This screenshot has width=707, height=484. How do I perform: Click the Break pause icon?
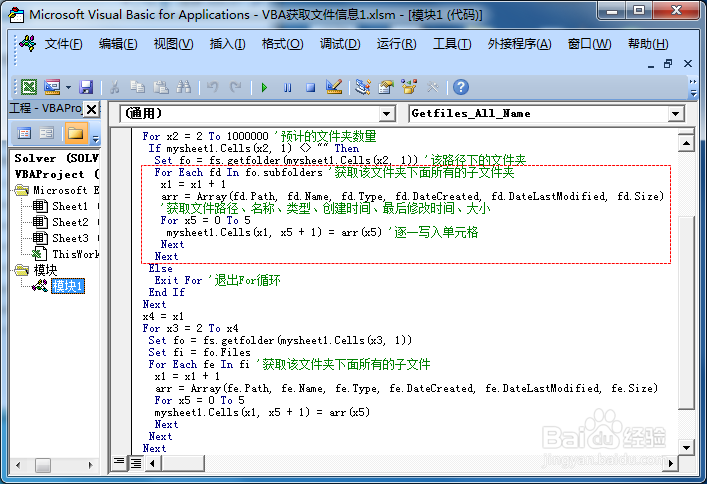coord(287,87)
